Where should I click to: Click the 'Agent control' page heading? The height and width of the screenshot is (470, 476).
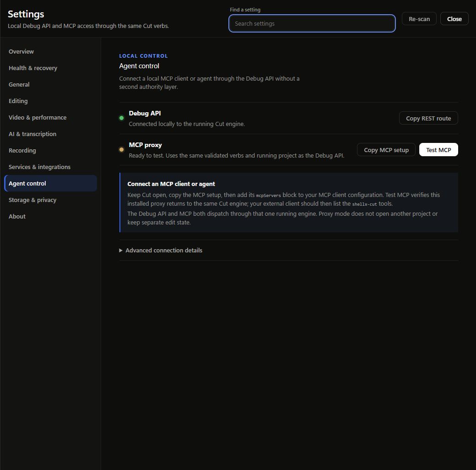[139, 66]
